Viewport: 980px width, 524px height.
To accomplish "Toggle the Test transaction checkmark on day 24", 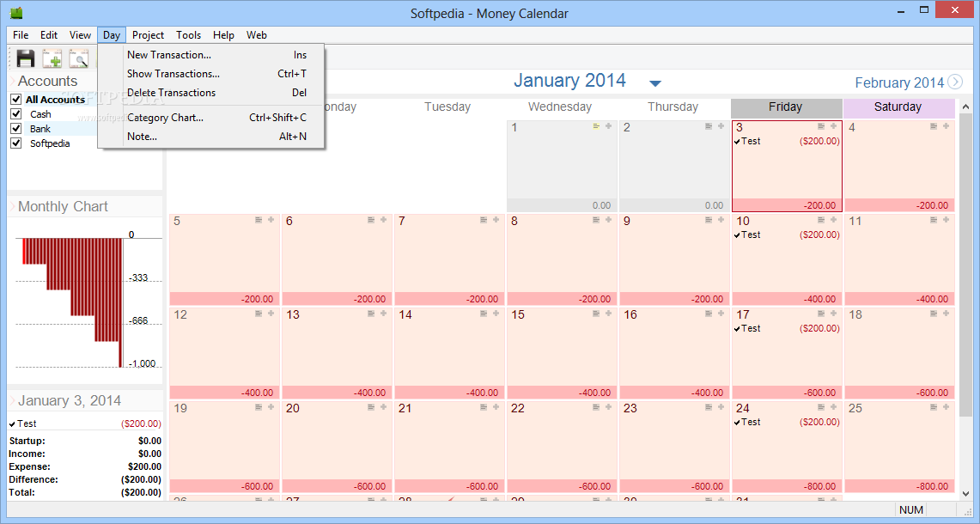I will (x=738, y=423).
